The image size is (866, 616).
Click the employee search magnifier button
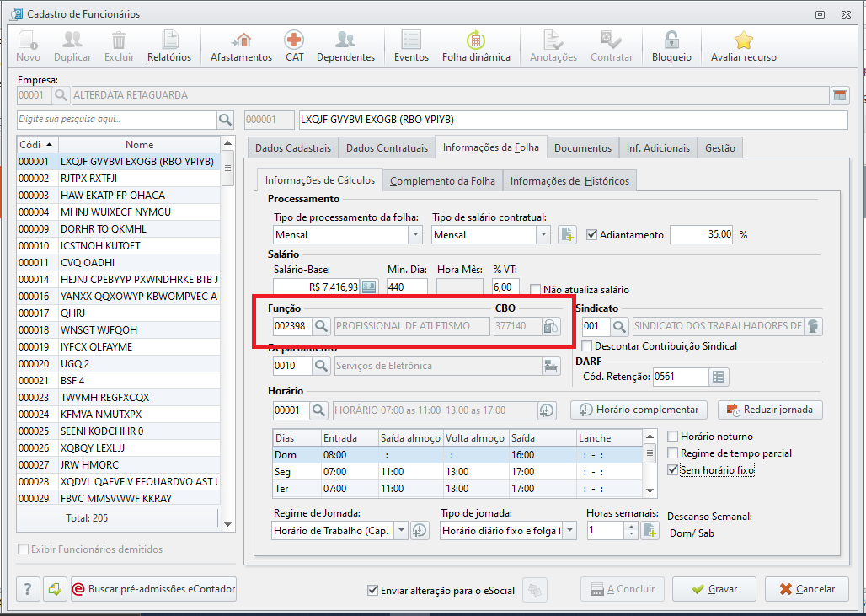(x=225, y=120)
